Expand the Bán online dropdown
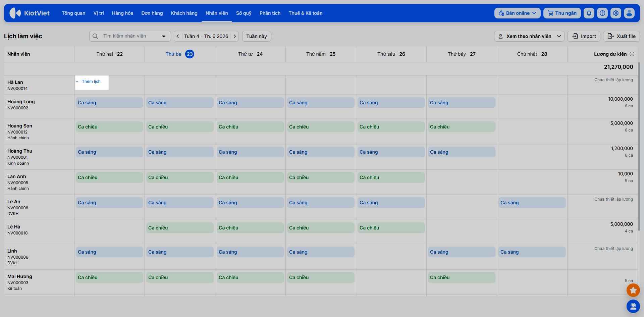The width and height of the screenshot is (644, 317). 517,13
